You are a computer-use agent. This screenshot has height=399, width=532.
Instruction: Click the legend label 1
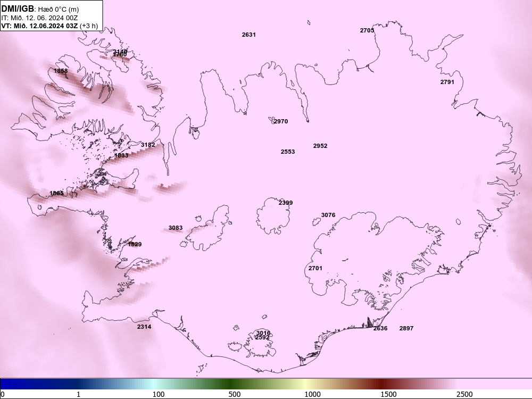78,394
